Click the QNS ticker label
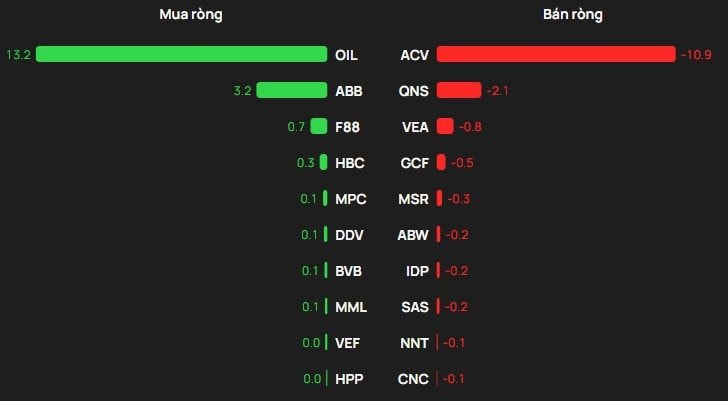This screenshot has height=401, width=728. (413, 91)
